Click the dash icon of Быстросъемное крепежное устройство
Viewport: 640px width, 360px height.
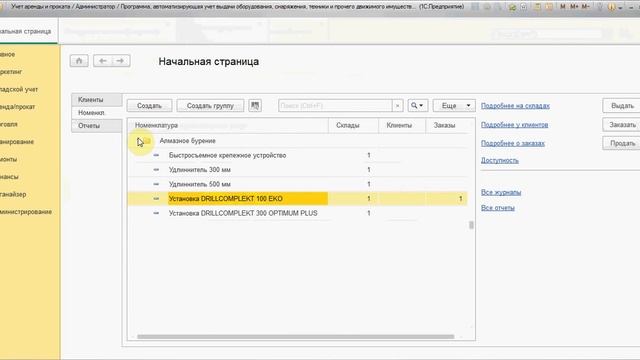(156, 155)
